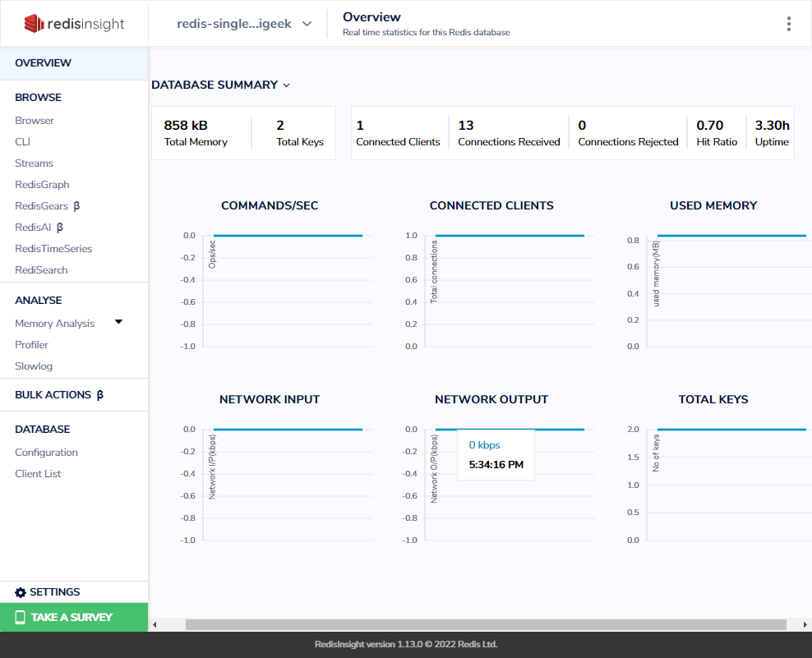Screen dimensions: 812x658
Task: Open the redis-single database selector dropdown
Action: [x=244, y=24]
